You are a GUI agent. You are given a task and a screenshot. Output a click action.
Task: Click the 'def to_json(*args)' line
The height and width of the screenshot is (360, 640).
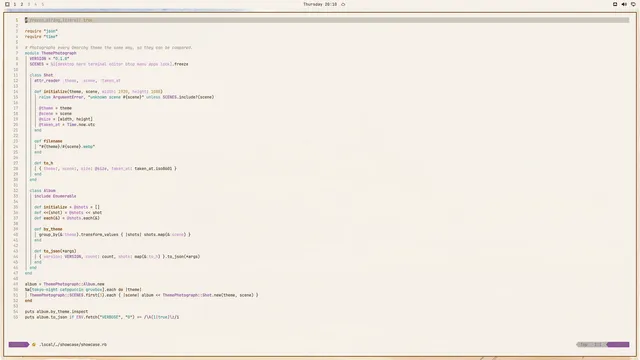click(55, 251)
